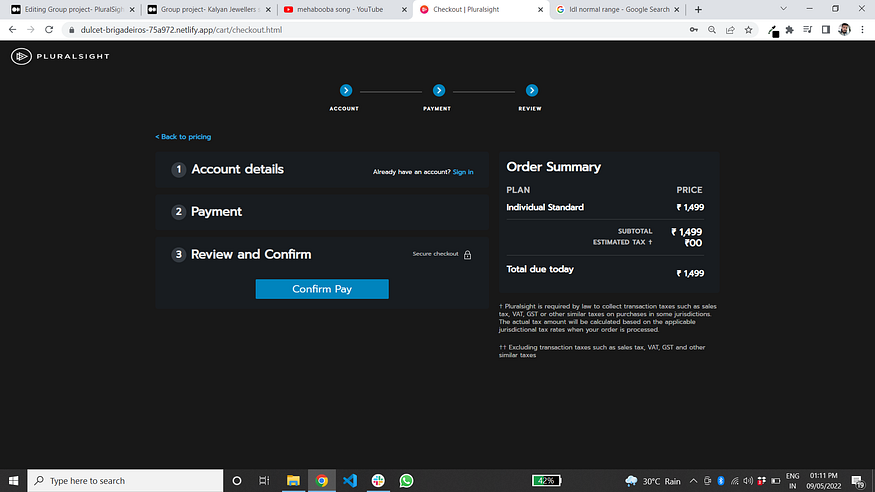
Task: Go Back to pricing link
Action: (x=183, y=137)
